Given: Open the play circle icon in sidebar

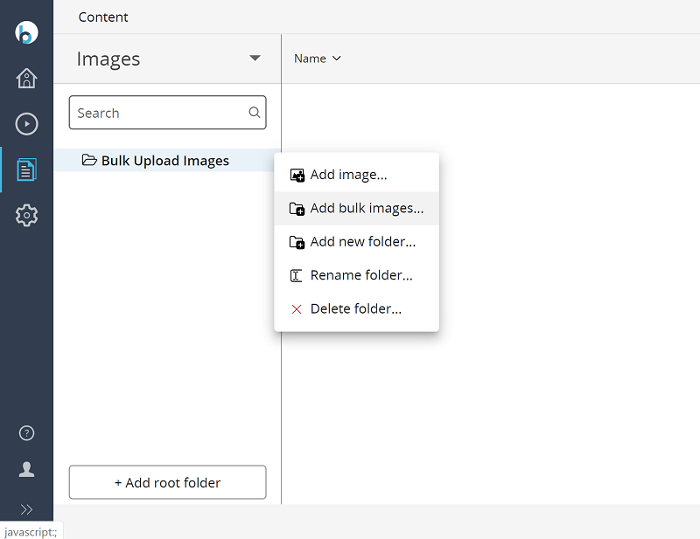Looking at the screenshot, I should pyautogui.click(x=26, y=124).
